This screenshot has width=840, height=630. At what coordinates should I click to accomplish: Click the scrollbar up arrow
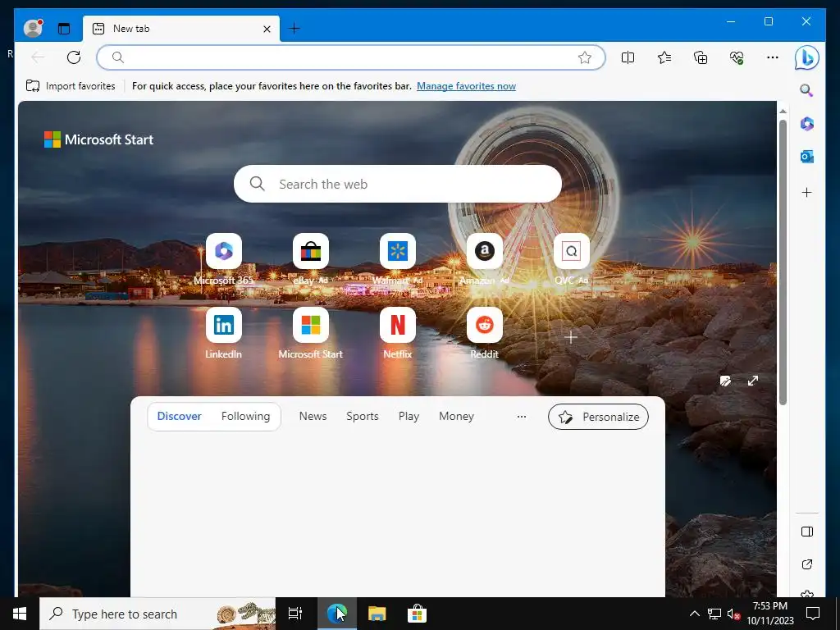(783, 112)
